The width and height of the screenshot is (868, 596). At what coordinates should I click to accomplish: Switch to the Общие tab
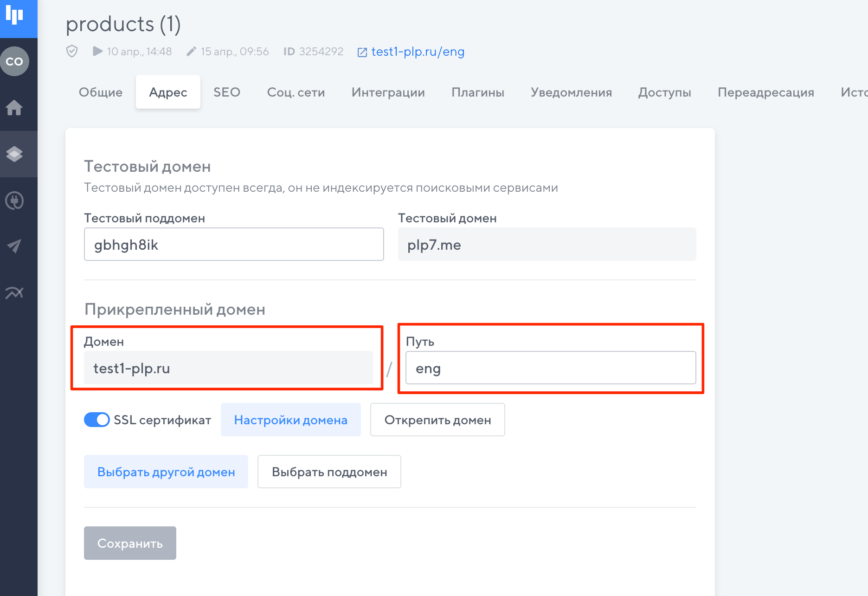(x=101, y=92)
